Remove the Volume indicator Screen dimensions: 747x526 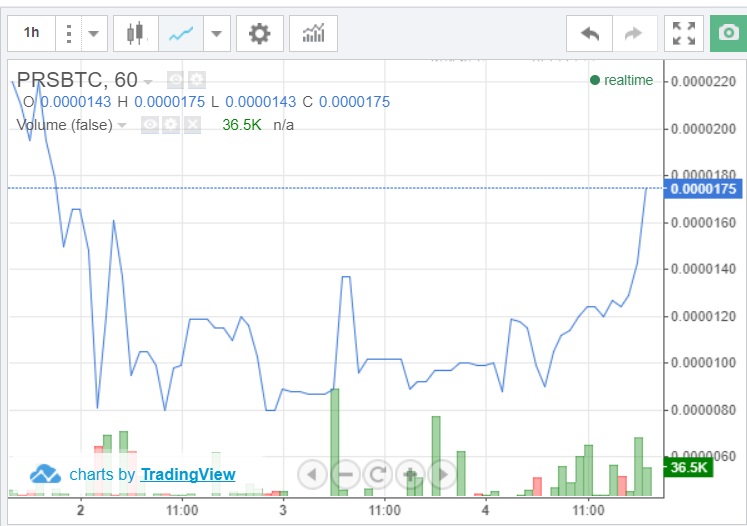192,125
